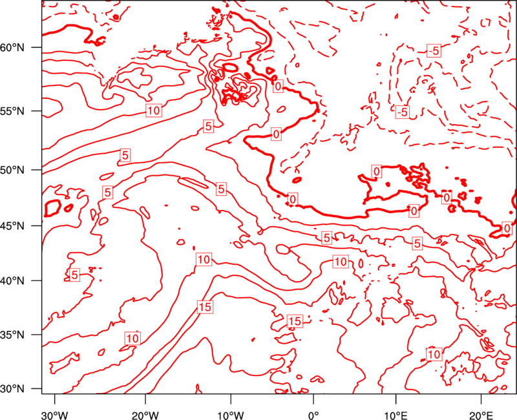The height and width of the screenshot is (420, 517).
Task: Select the 55°N latitude label
Action: pyautogui.click(x=12, y=111)
